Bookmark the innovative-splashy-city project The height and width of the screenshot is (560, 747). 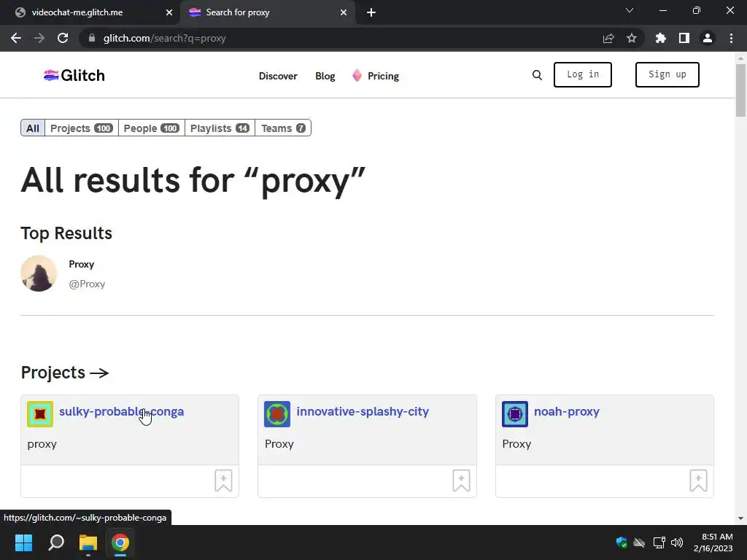pos(461,481)
